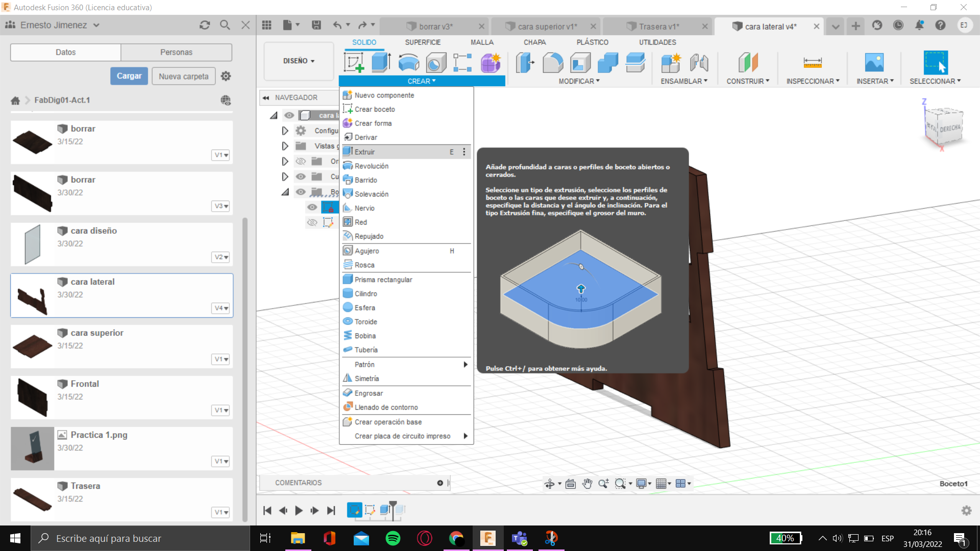Click the Insert image icon in Insertar
Screen dimensions: 980x551
point(874,63)
